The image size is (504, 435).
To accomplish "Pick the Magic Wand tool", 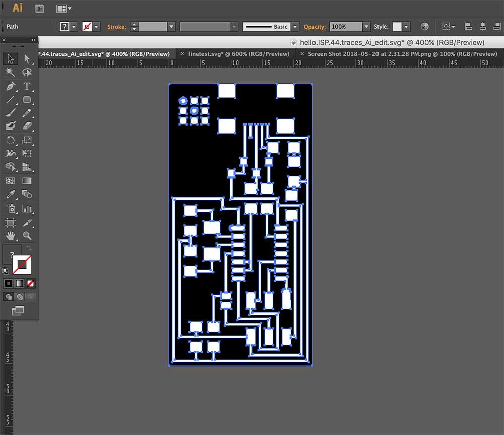I will tap(10, 72).
